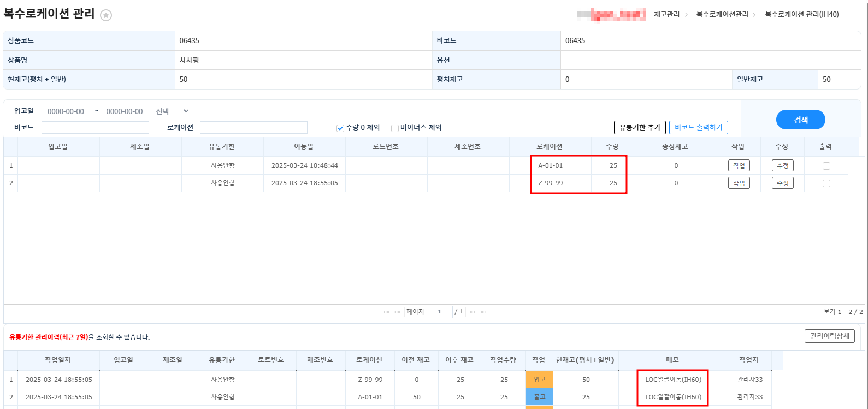
Task: Click the 유통기한 추가 button
Action: 640,127
